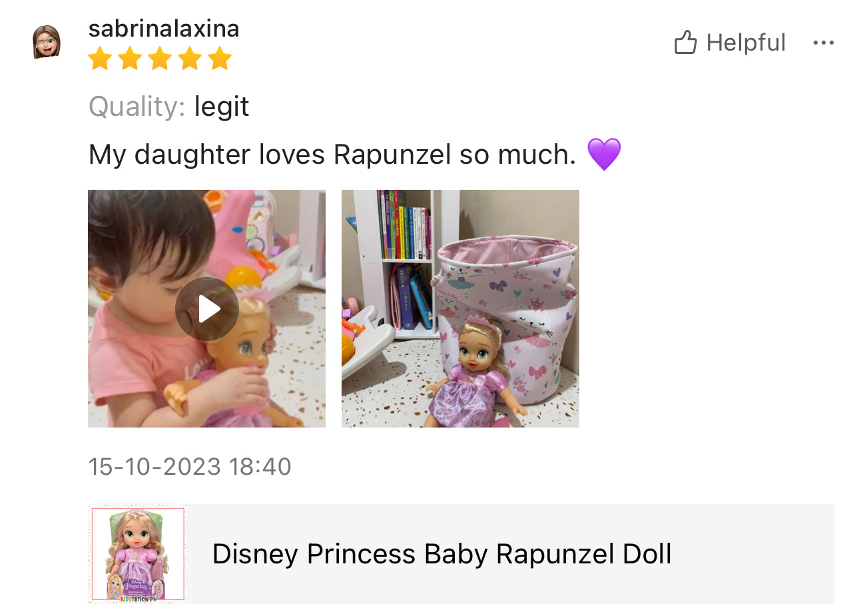Screen dimensions: 859x616
Task: Click the second rating star
Action: pyautogui.click(x=130, y=59)
